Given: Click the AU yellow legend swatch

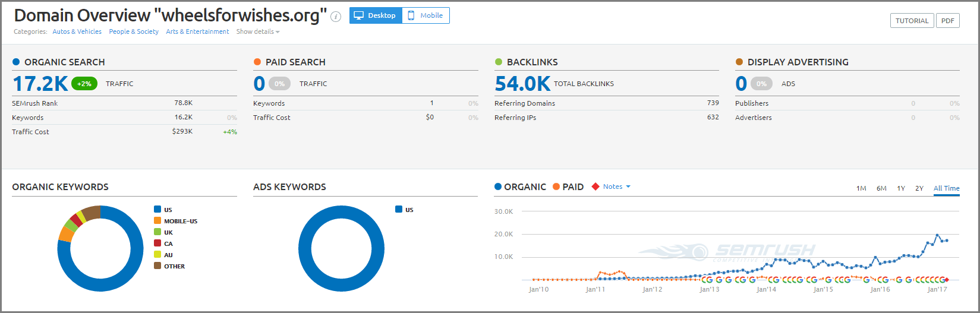Looking at the screenshot, I should click(157, 254).
